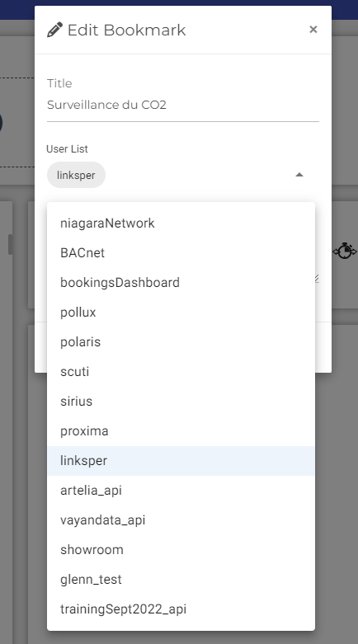
Task: Close the Edit Bookmark dialog
Action: [313, 30]
